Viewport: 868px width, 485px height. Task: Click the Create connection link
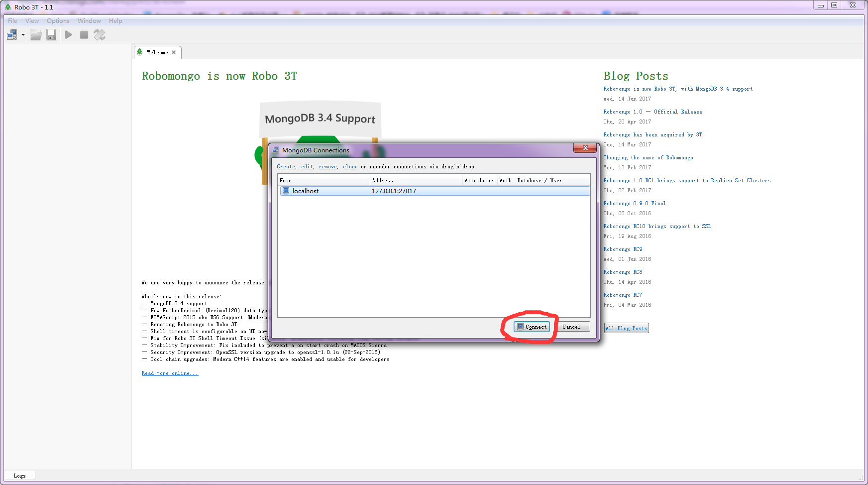coord(286,167)
